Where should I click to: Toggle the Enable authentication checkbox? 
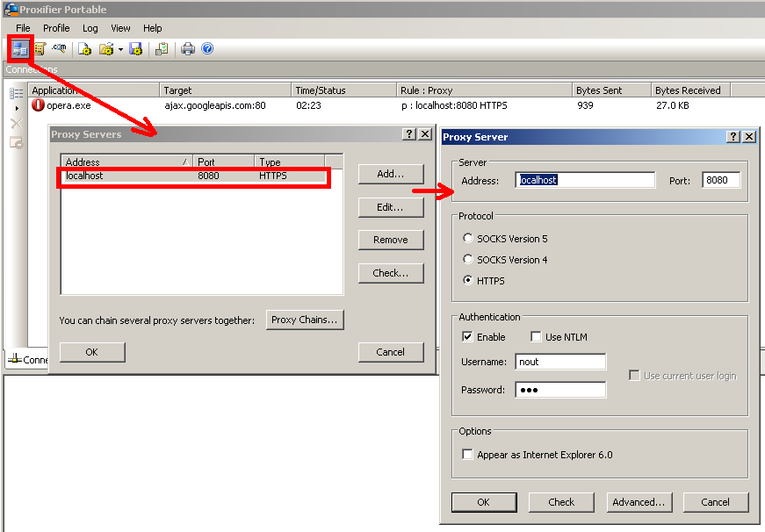(467, 336)
